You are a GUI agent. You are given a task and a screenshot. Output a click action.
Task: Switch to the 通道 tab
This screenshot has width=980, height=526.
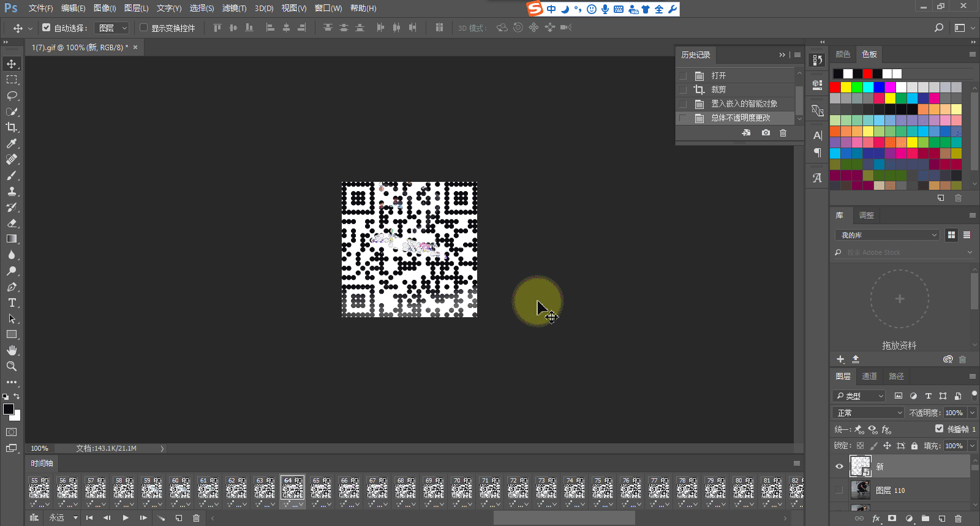869,376
